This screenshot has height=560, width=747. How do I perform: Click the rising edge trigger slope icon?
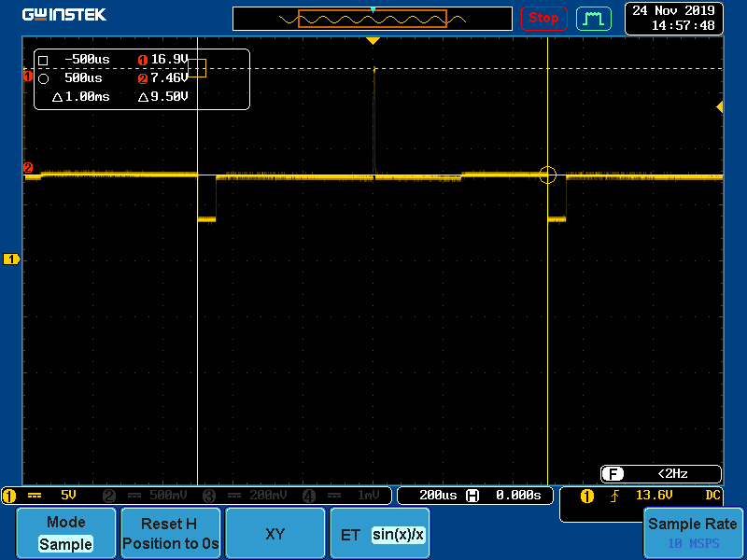[615, 497]
